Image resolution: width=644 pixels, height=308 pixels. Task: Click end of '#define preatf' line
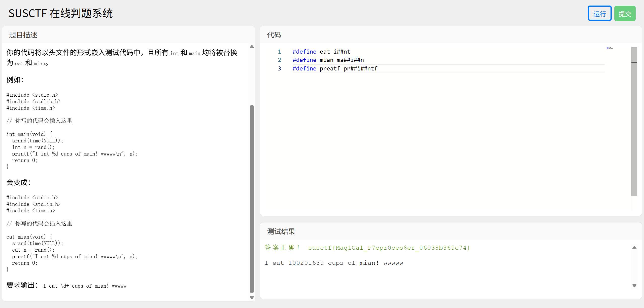(378, 68)
